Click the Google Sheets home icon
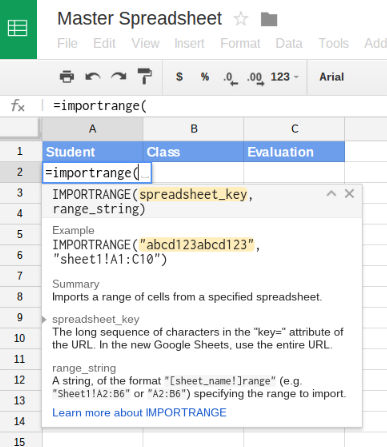Screen dimensions: 387x447 point(18,29)
